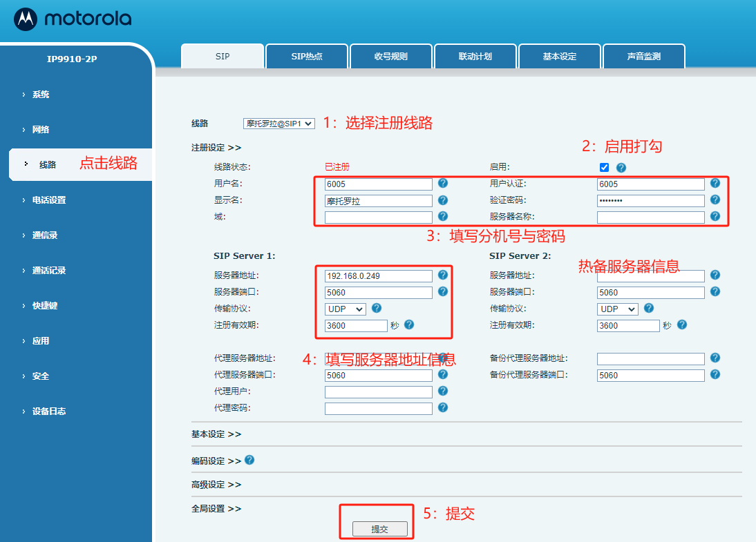Switch to the 基本设定 tab
This screenshot has width=756, height=542.
(560, 57)
